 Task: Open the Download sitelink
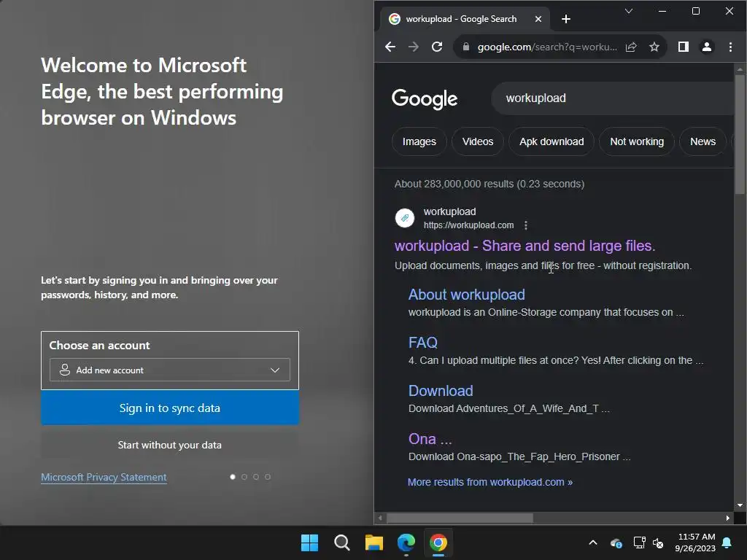click(441, 391)
